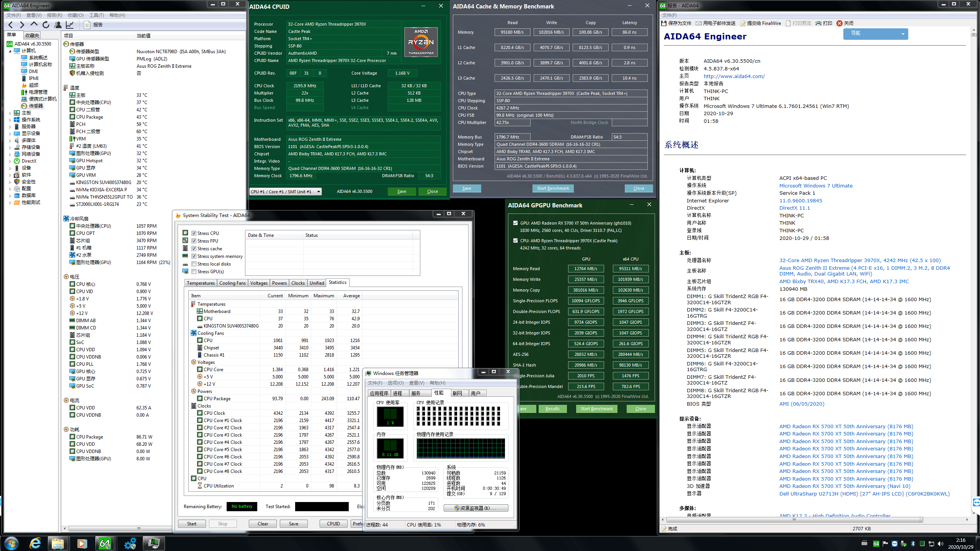Screen dimensions: 980x551
Task: Toggle Stress cache checkbox
Action: 194,248
